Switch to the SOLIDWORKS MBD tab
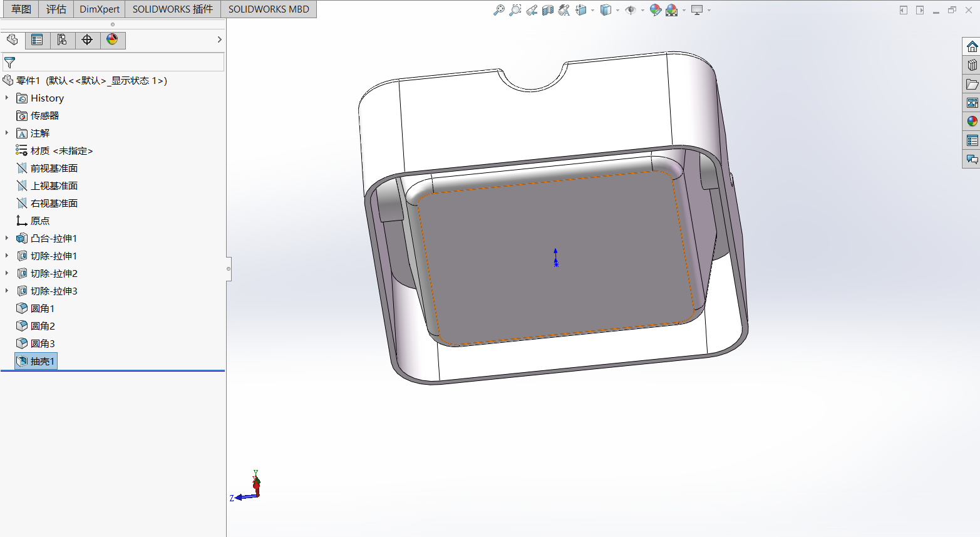 tap(269, 9)
